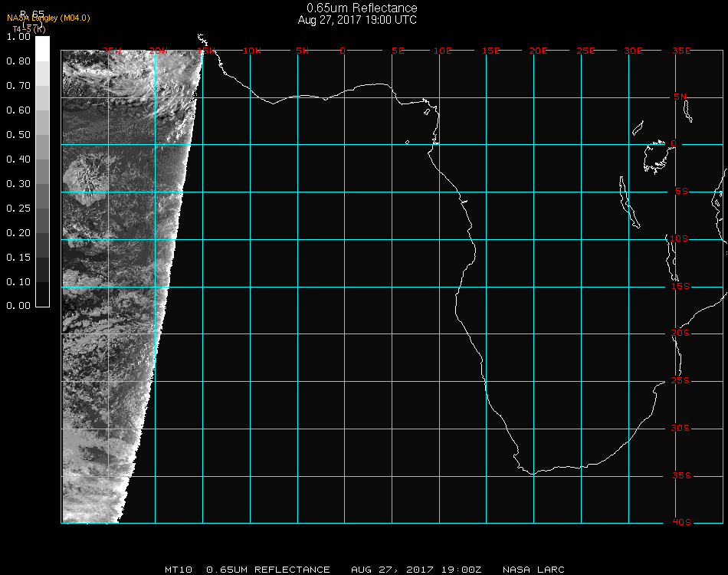
Task: Click the mid-gray colorbar segment beside 0.50
Action: (x=42, y=146)
